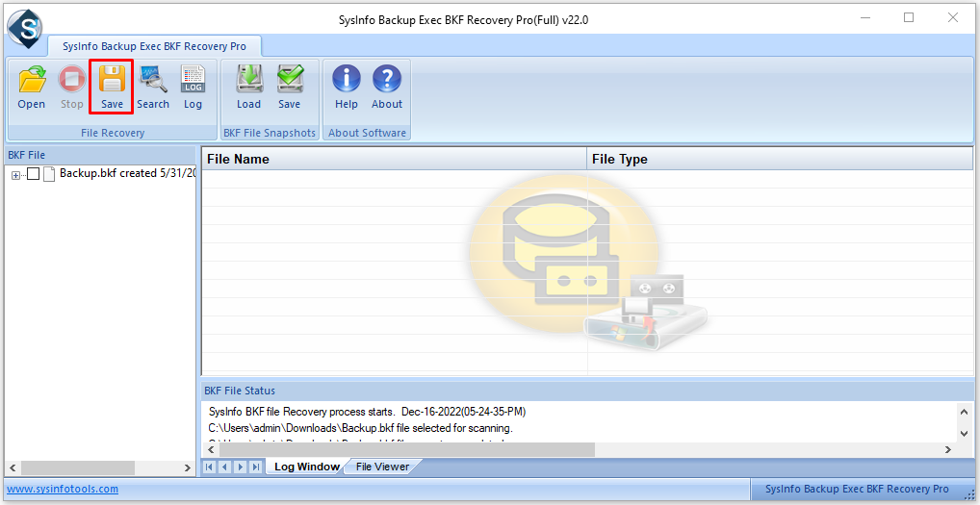
Task: Save a BKF file snapshot
Action: click(x=290, y=88)
